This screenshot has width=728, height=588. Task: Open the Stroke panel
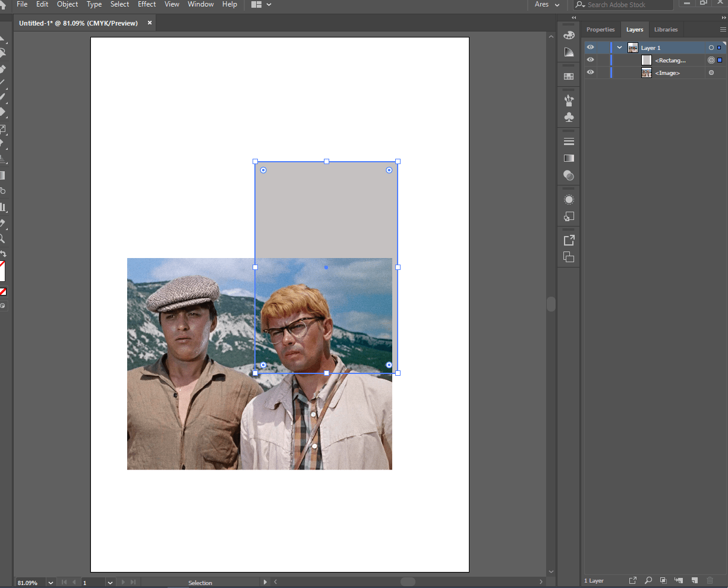569,141
